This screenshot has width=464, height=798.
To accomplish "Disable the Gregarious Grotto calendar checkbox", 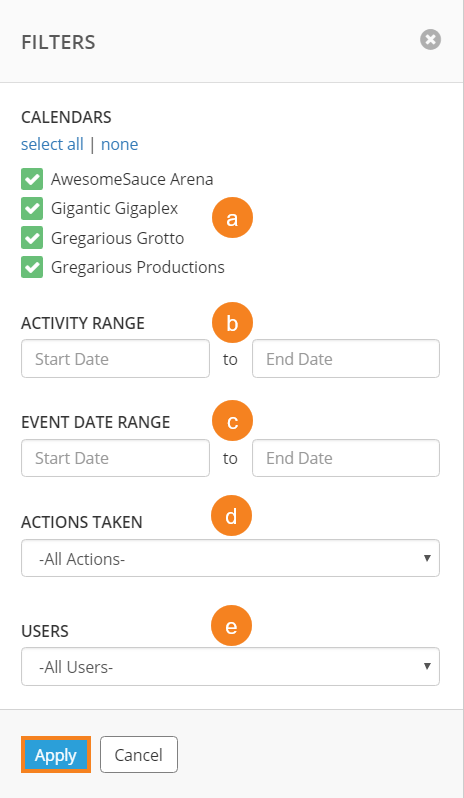I will [x=32, y=238].
